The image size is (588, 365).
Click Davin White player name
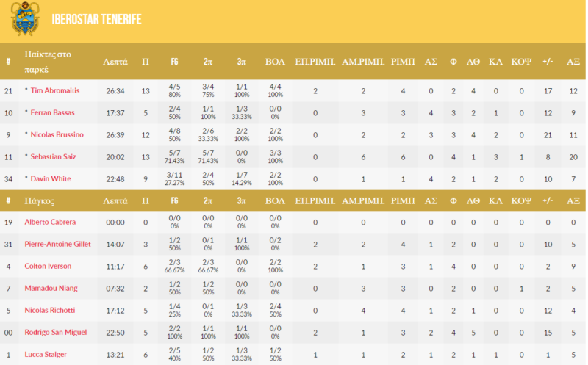point(49,178)
